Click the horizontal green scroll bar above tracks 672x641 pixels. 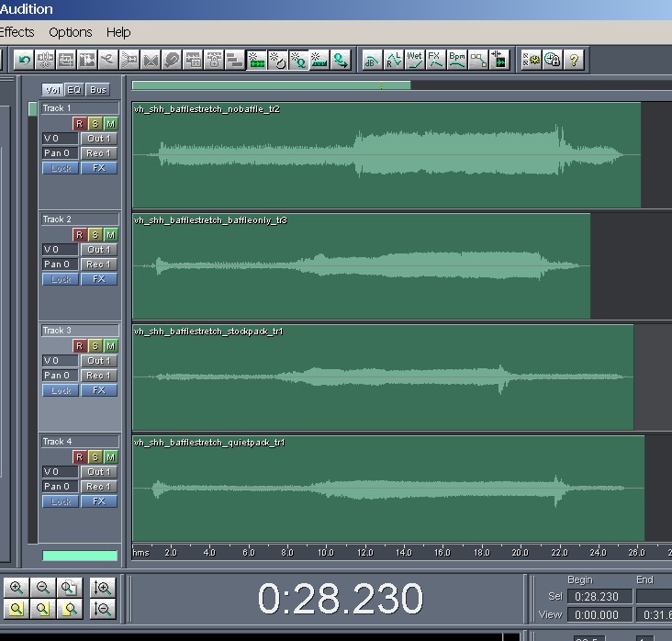(x=271, y=85)
